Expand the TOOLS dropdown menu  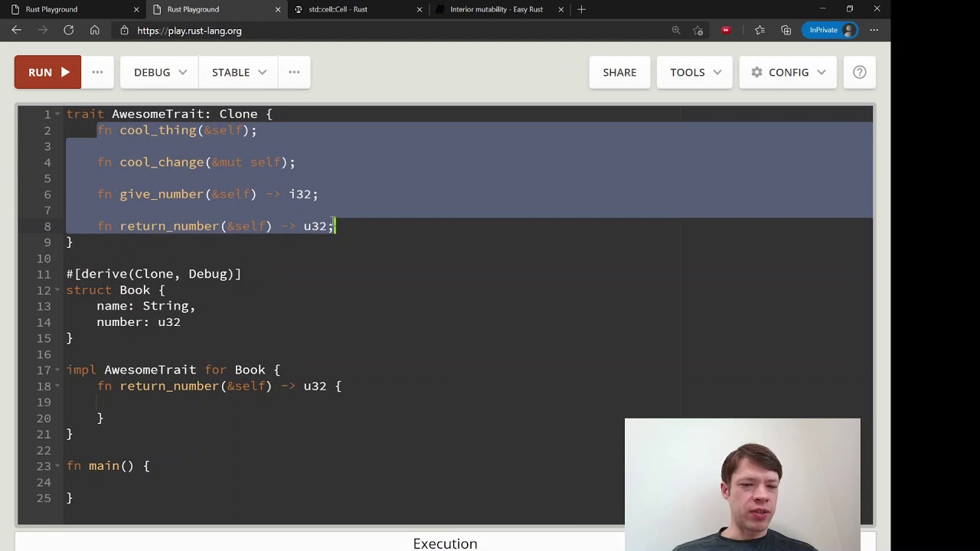tap(695, 72)
